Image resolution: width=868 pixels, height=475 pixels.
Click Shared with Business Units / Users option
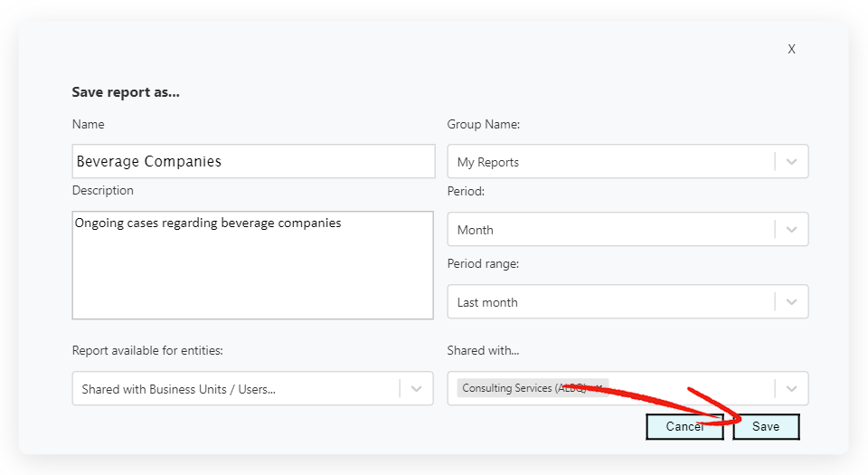tap(179, 390)
